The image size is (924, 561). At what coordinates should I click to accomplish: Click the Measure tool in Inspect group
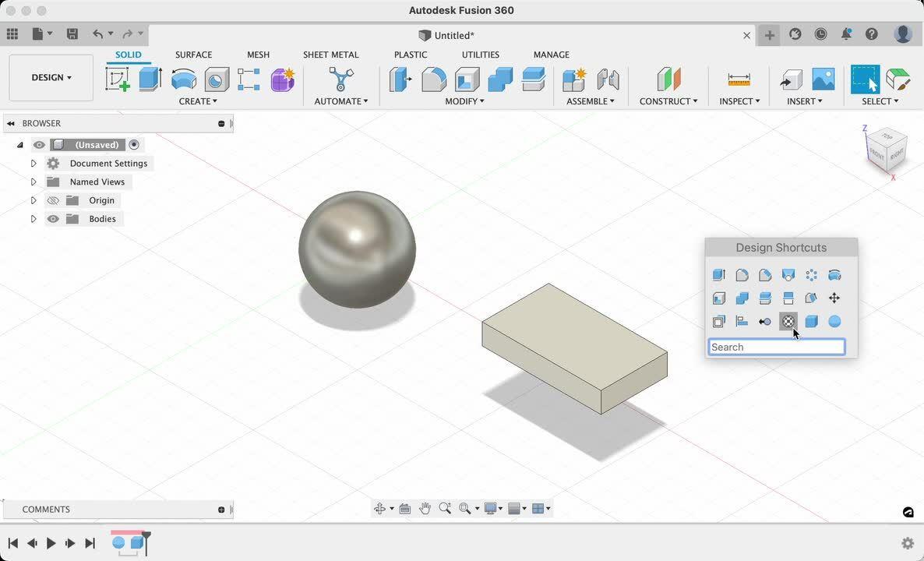click(x=739, y=79)
